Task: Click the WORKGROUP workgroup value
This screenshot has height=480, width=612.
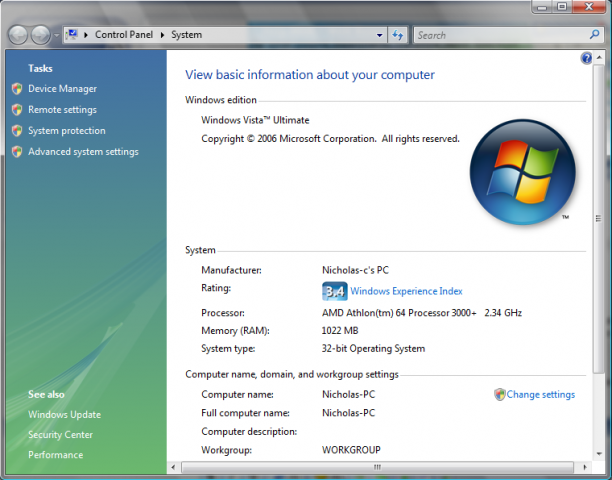Action: pyautogui.click(x=351, y=450)
